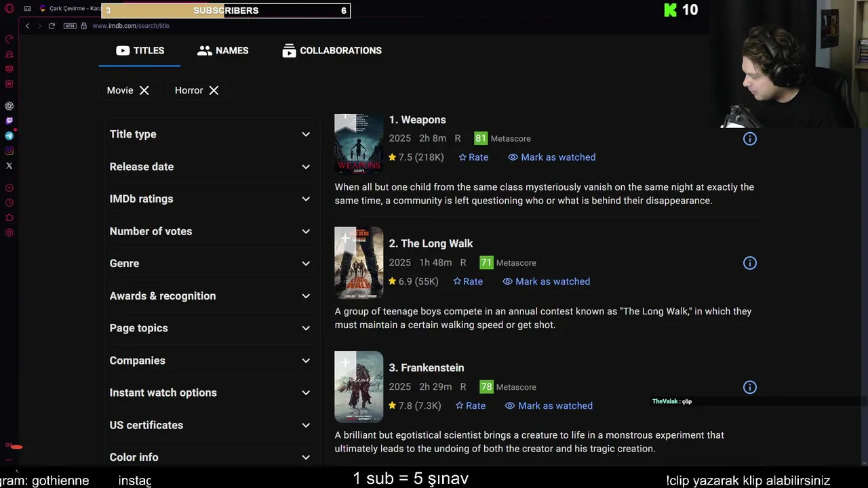The height and width of the screenshot is (488, 868).
Task: Open Extensions cube sidebar icon
Action: (x=9, y=218)
